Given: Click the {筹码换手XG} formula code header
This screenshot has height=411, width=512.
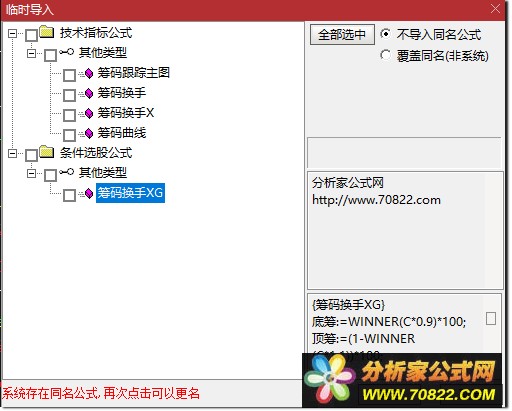Looking at the screenshot, I should 348,305.
